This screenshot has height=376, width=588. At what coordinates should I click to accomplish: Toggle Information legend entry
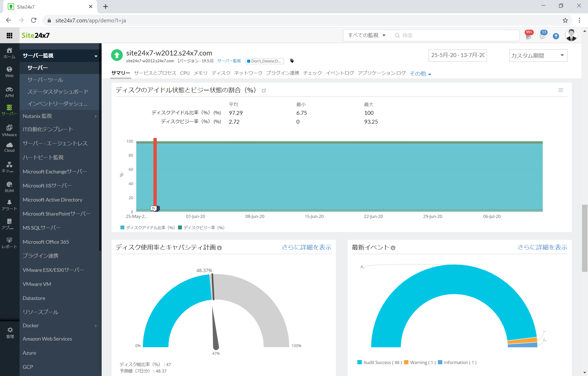(457, 362)
